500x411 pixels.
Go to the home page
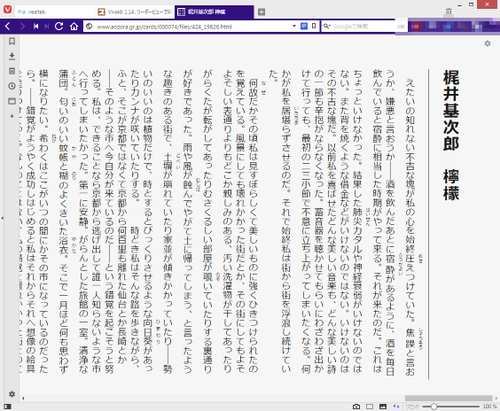[x=74, y=26]
